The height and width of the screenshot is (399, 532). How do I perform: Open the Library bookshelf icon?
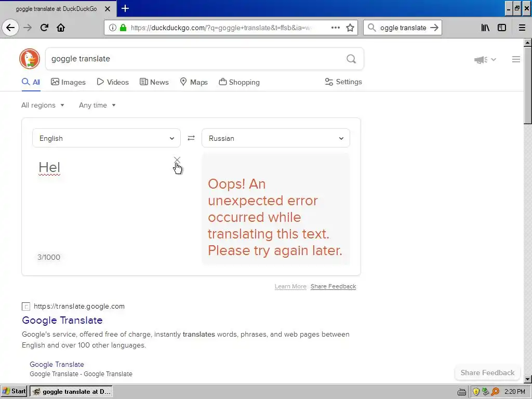tap(486, 28)
